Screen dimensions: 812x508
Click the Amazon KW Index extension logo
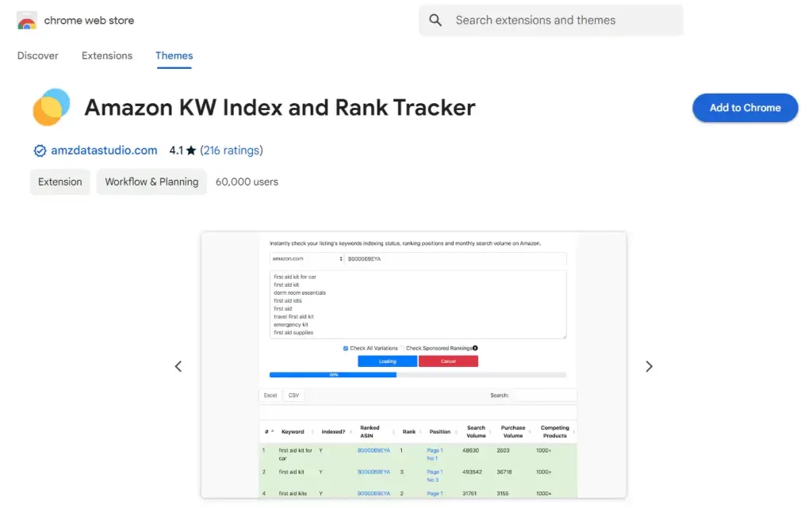[x=51, y=107]
